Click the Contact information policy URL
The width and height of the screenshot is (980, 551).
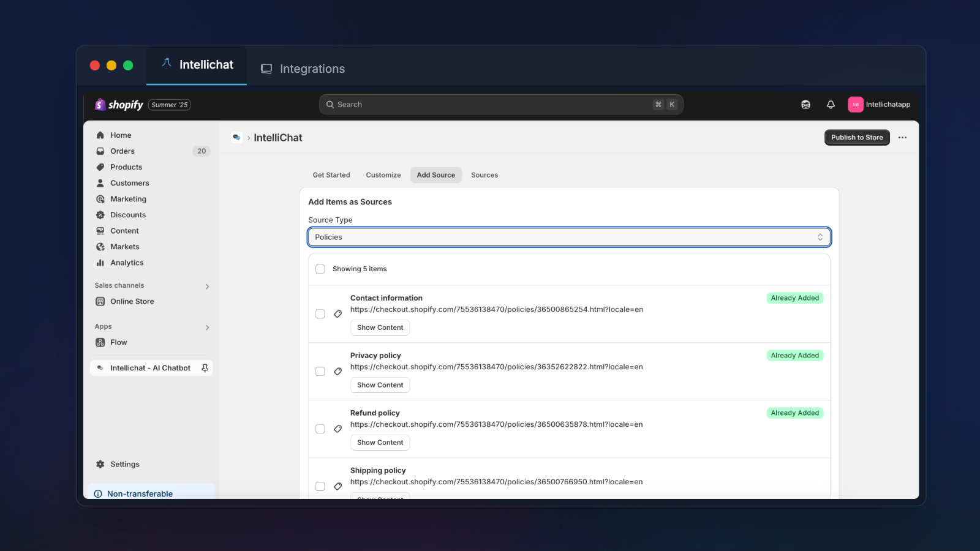coord(497,310)
